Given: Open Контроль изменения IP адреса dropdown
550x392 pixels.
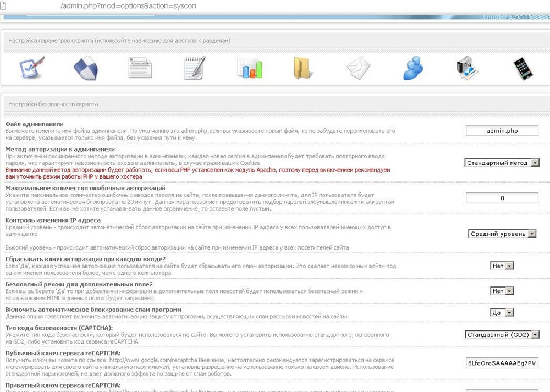Looking at the screenshot, I should [x=502, y=234].
